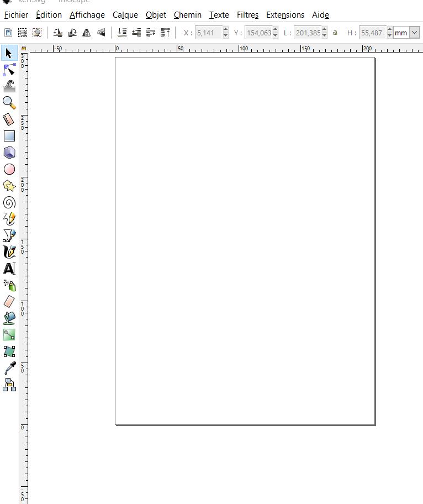Image resolution: width=423 pixels, height=504 pixels.
Task: Click the L width field
Action: (308, 33)
